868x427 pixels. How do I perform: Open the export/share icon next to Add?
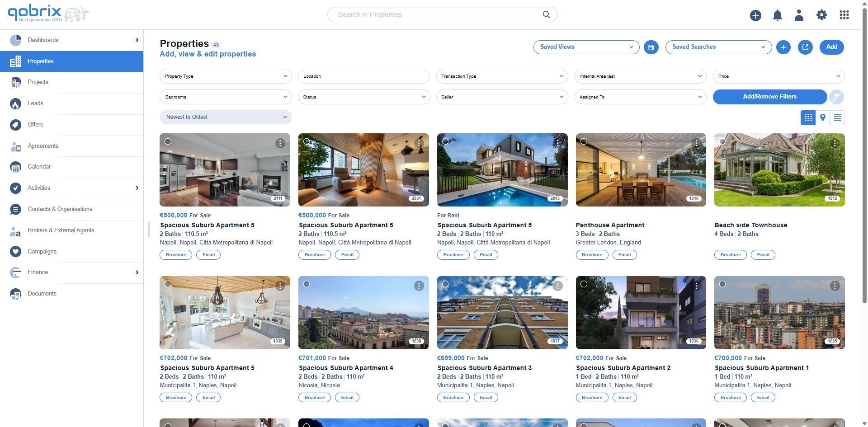[x=805, y=47]
